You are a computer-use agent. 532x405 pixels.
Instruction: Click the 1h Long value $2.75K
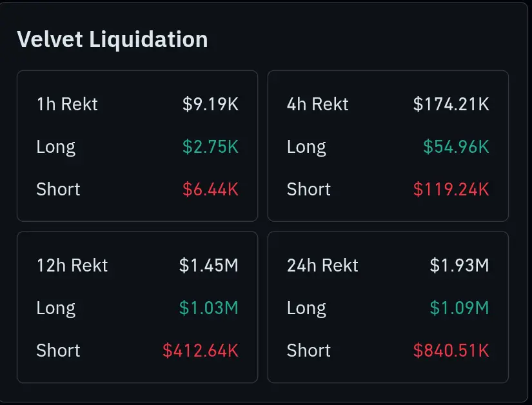pyautogui.click(x=210, y=146)
